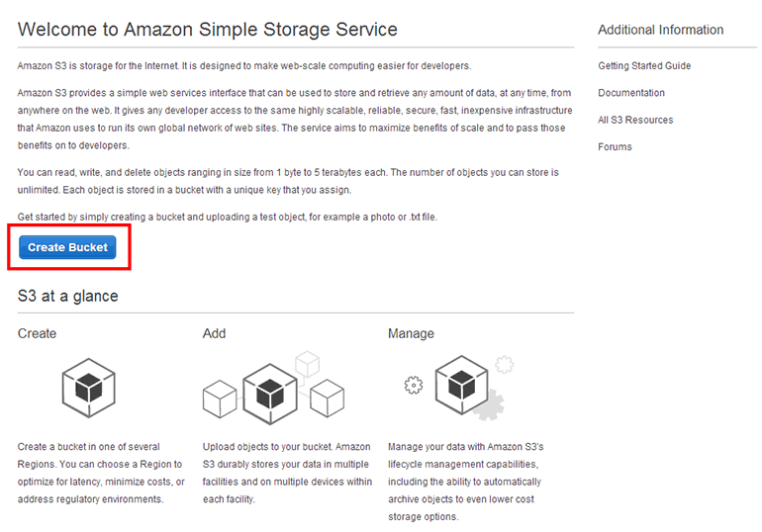Visit the Forums link
Screen dimensions: 762x532
(x=615, y=146)
